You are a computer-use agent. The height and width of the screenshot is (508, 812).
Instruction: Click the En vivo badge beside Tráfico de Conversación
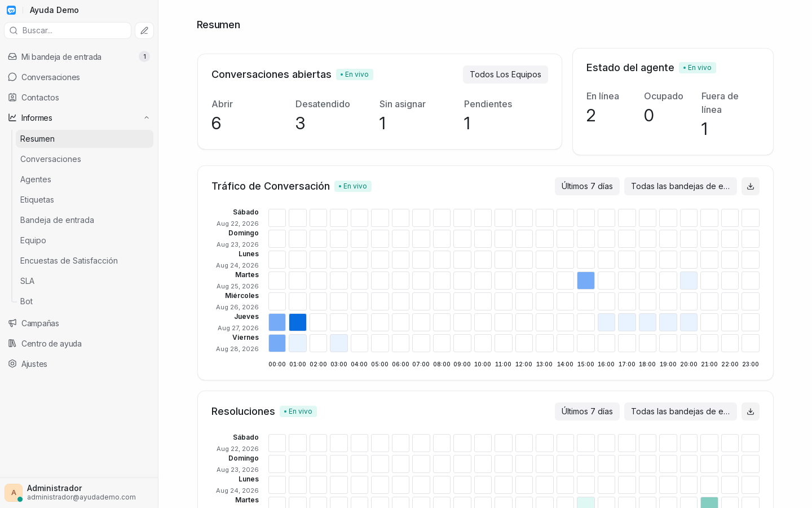pos(353,186)
